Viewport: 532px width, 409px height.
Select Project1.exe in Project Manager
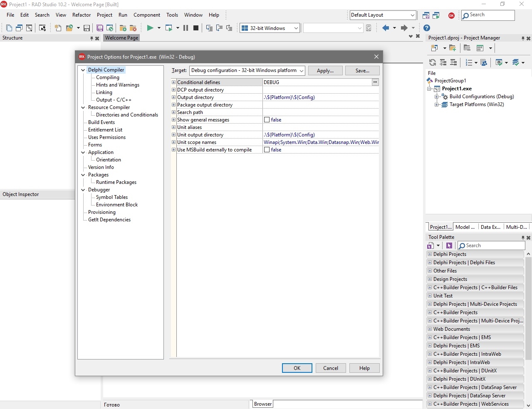click(457, 89)
